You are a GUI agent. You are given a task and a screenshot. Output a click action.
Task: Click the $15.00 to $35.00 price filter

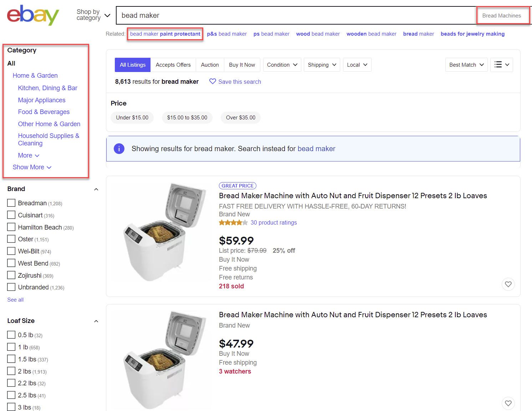pyautogui.click(x=187, y=117)
